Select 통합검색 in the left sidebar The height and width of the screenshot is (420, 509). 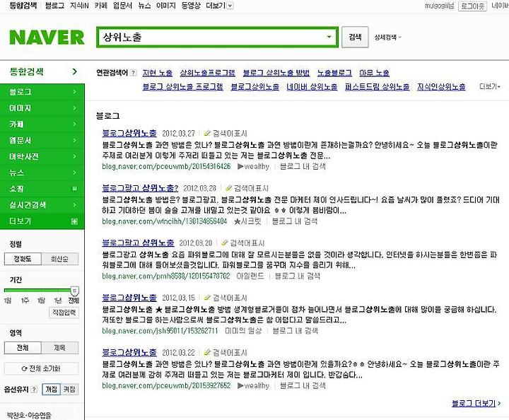coord(27,71)
